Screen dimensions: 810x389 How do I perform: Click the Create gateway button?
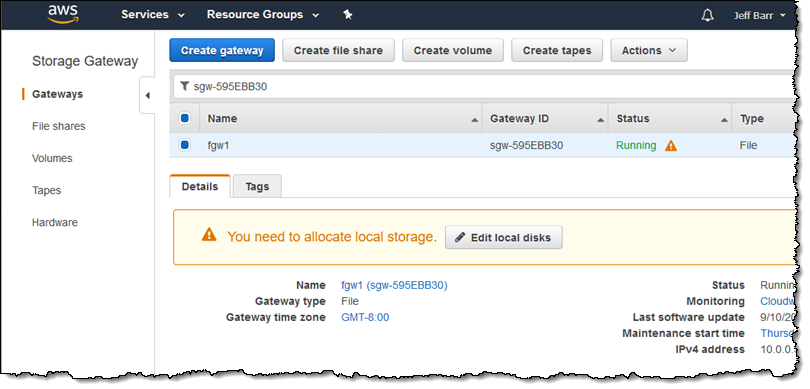tap(222, 51)
